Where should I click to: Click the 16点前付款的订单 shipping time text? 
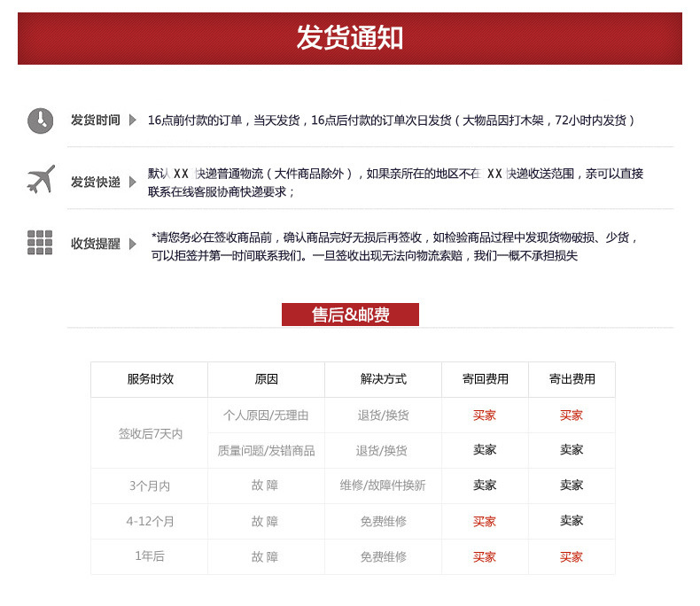tap(391, 120)
